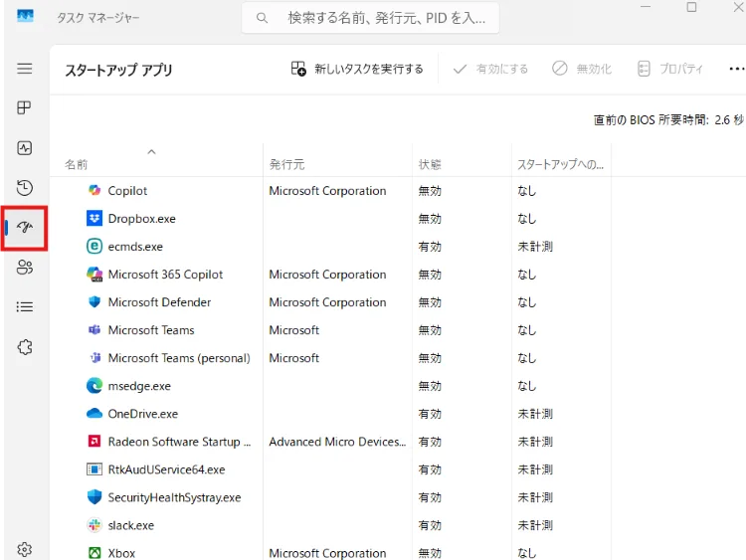Open the Processes page icon
This screenshot has width=746, height=560.
[25, 108]
